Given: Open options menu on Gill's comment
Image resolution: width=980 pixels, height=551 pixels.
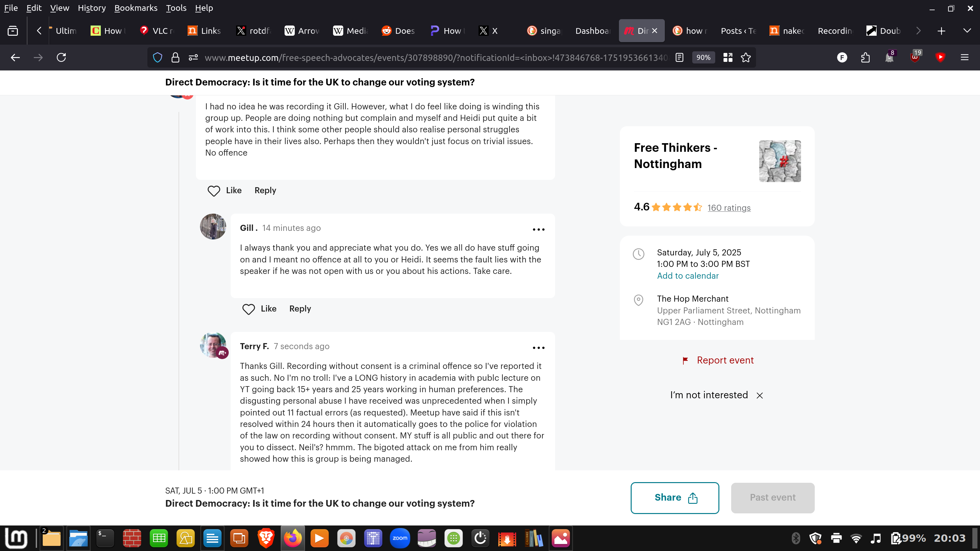Looking at the screenshot, I should coord(538,229).
